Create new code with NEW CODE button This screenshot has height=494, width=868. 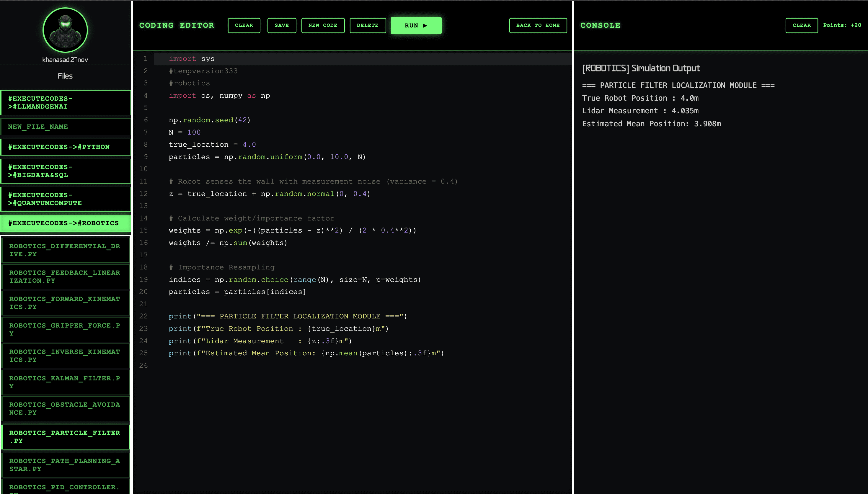click(323, 25)
